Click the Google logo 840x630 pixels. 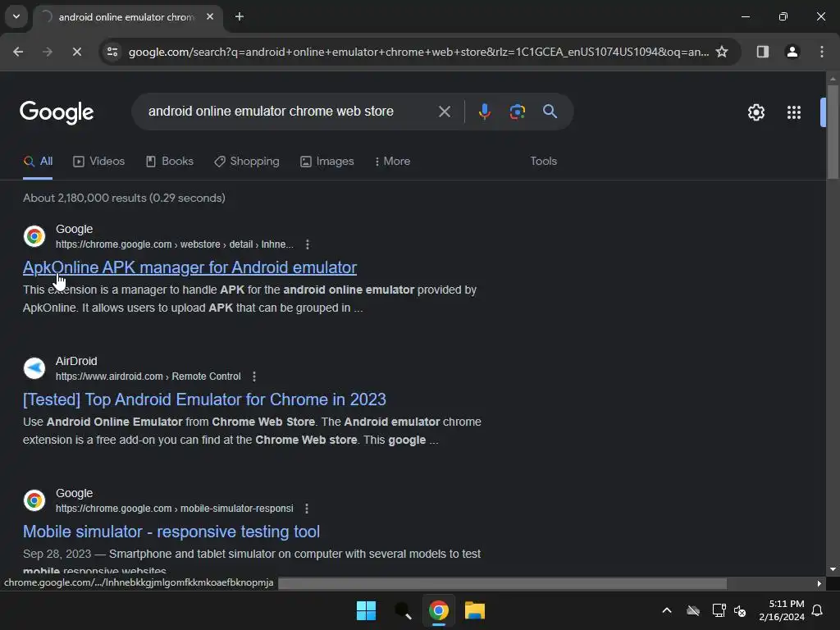click(57, 112)
